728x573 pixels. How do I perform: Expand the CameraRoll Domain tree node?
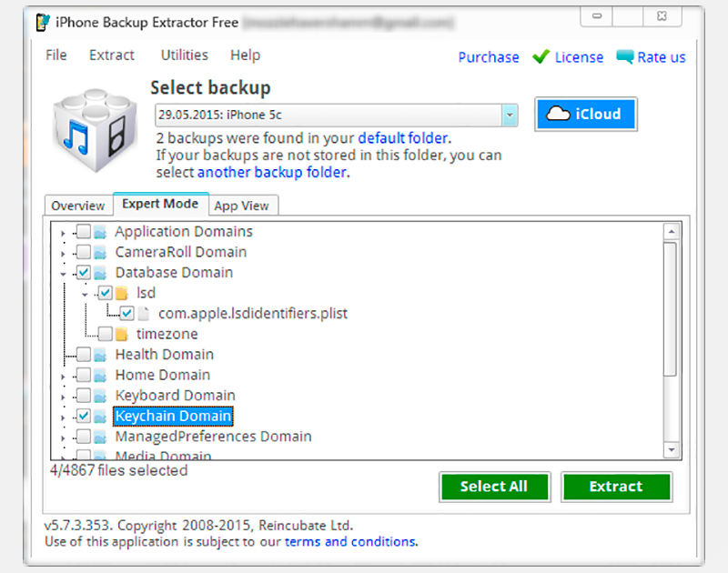tap(63, 254)
